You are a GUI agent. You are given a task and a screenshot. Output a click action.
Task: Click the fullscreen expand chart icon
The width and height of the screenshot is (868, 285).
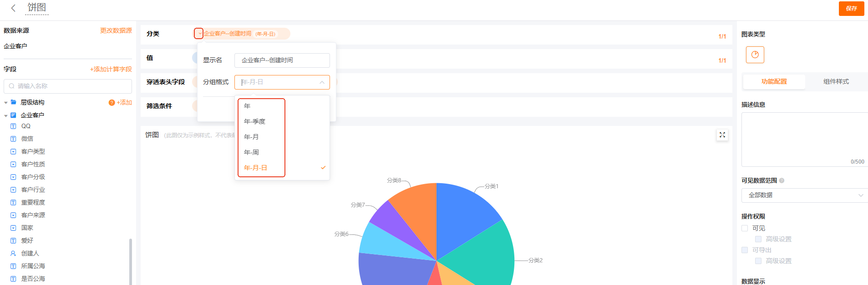tap(722, 135)
